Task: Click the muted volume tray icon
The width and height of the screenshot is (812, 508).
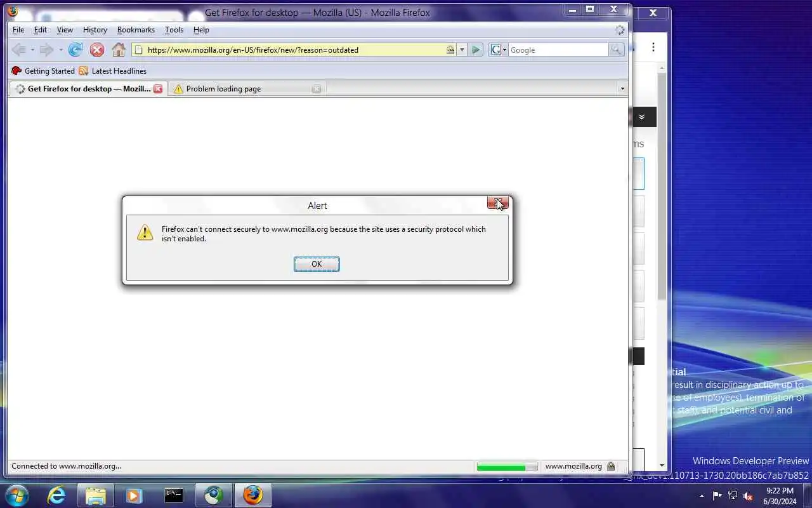Action: [x=749, y=496]
